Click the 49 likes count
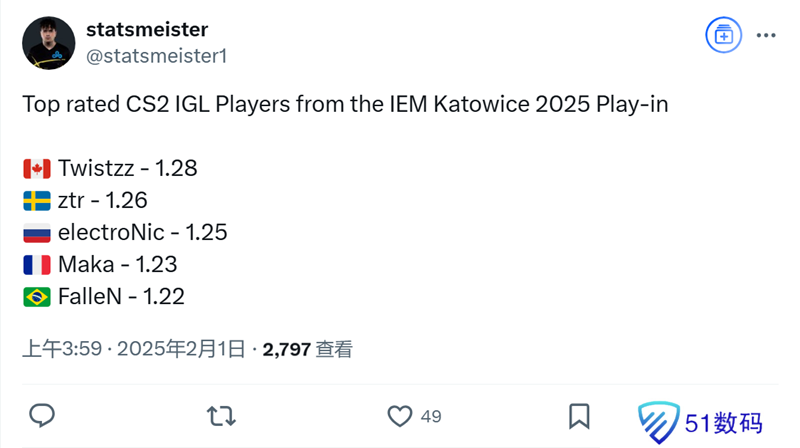The image size is (800, 448). [x=431, y=416]
